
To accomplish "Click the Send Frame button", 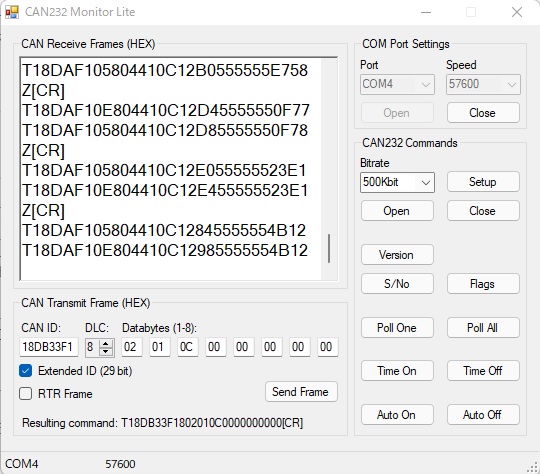I will tap(301, 392).
